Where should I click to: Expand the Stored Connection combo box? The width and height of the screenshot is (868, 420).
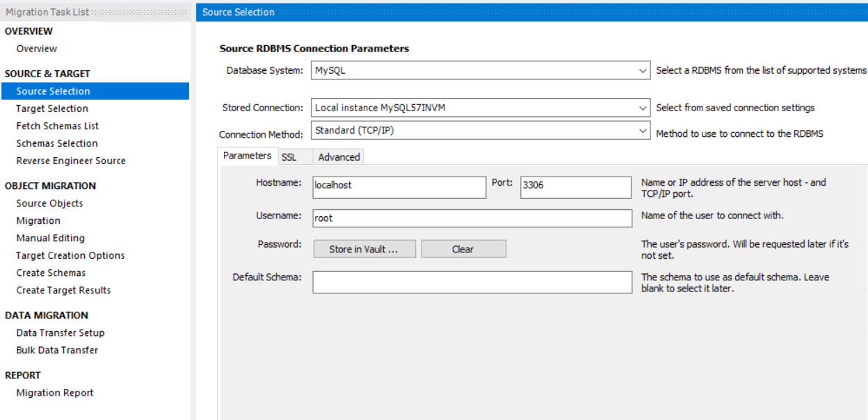481,108
